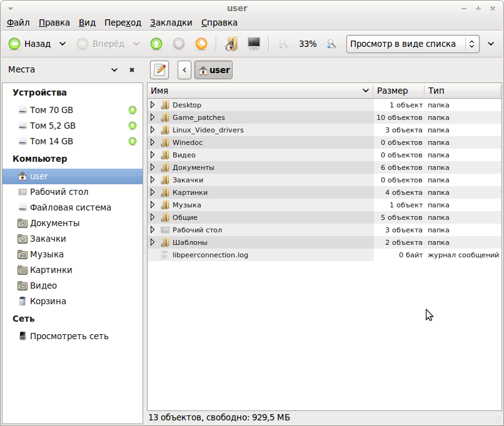Eject the Том 70 GB volume
Viewport: 504px width, 426px height.
[x=133, y=110]
